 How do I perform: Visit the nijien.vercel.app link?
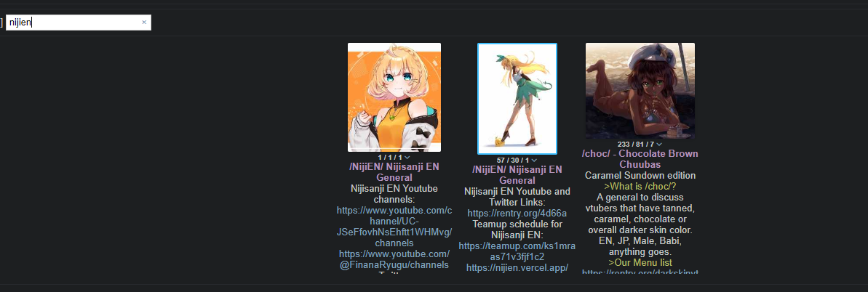[x=517, y=267]
